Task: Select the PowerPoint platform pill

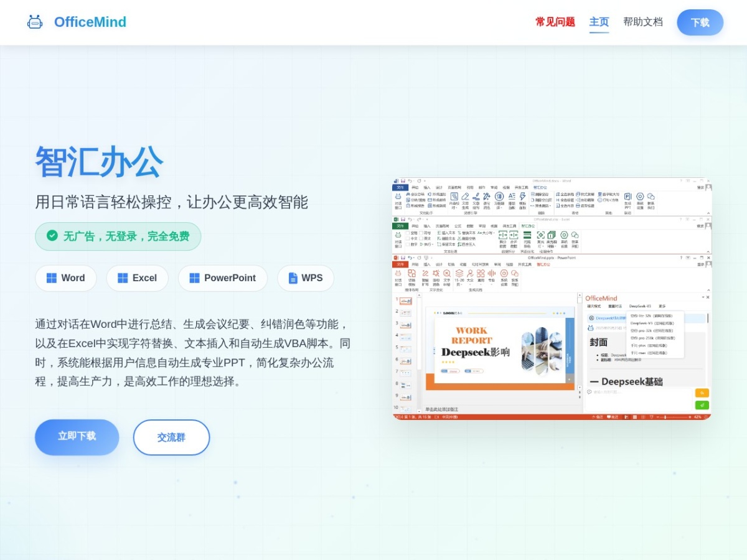Action: click(223, 278)
